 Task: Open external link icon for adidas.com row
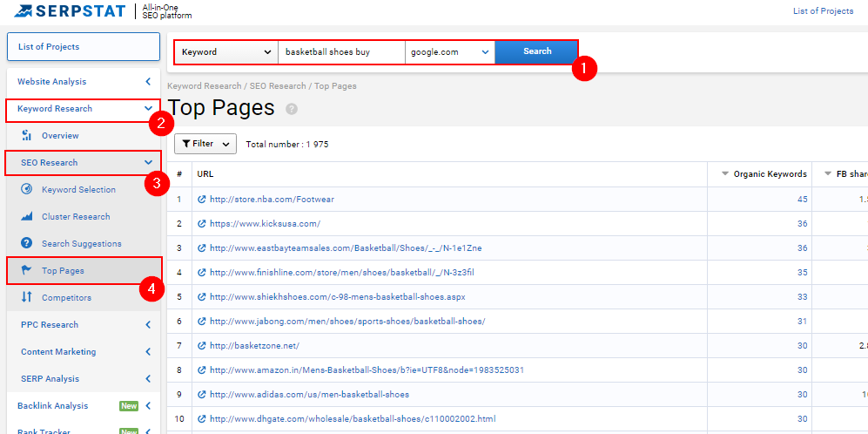click(202, 394)
